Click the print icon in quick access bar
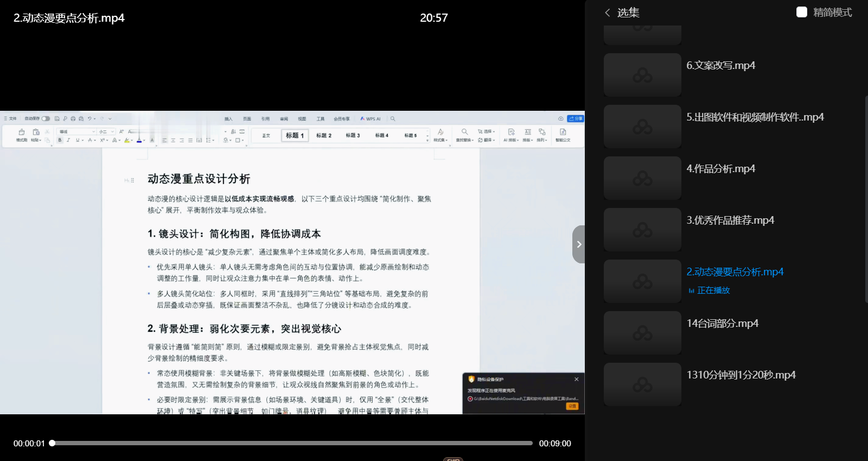Screen dimensions: 868x461 coord(73,118)
